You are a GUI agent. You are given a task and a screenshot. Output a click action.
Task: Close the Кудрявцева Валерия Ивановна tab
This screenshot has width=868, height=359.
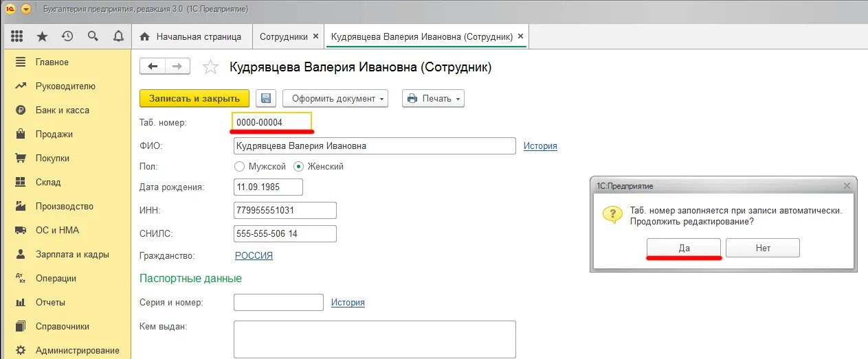pyautogui.click(x=520, y=36)
